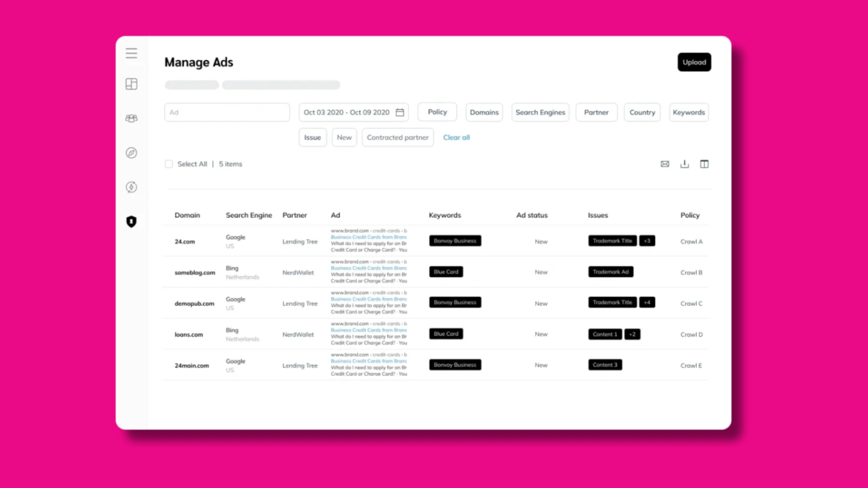Image resolution: width=868 pixels, height=488 pixels.
Task: Open the Country filter menu
Action: pyautogui.click(x=642, y=112)
